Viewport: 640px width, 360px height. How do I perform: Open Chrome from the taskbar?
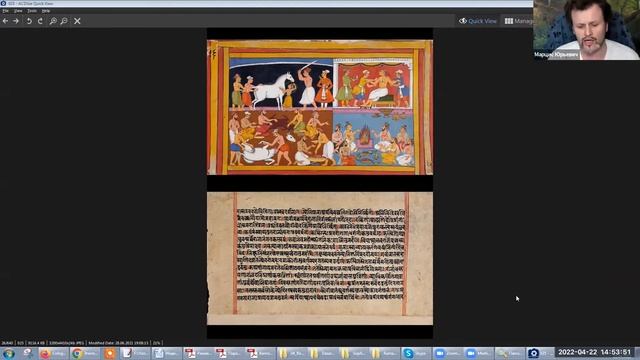pos(84,353)
